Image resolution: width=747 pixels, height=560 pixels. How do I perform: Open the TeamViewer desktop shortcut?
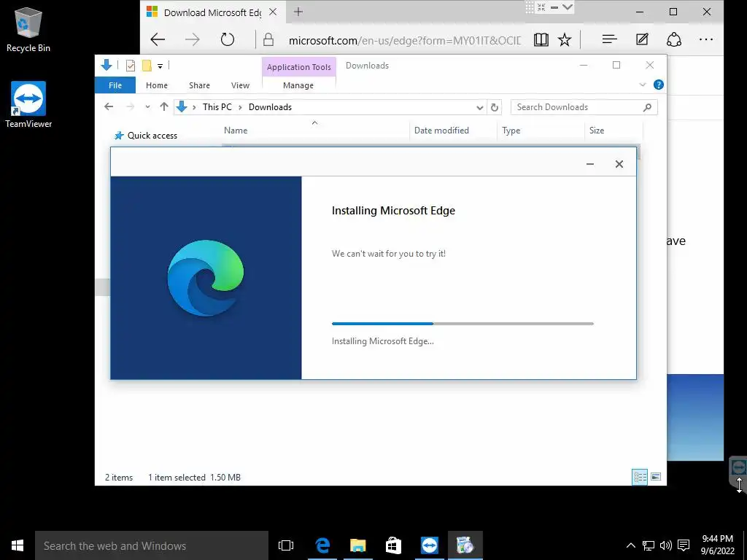(28, 105)
